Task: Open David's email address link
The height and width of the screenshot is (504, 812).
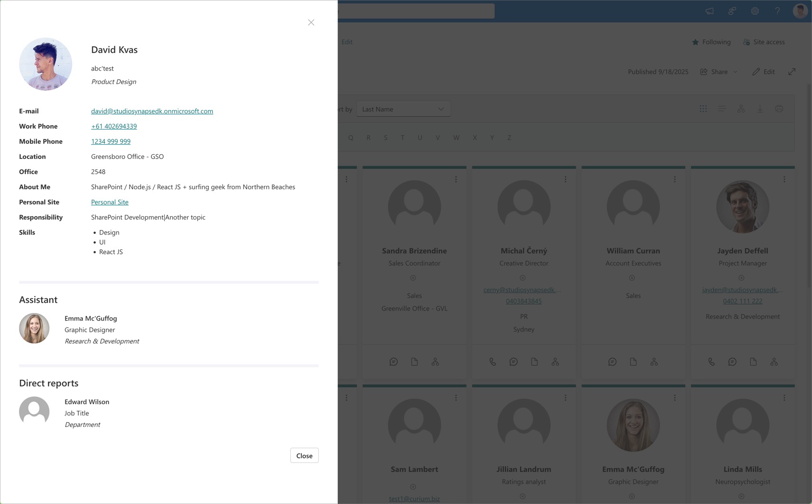Action: pyautogui.click(x=152, y=111)
